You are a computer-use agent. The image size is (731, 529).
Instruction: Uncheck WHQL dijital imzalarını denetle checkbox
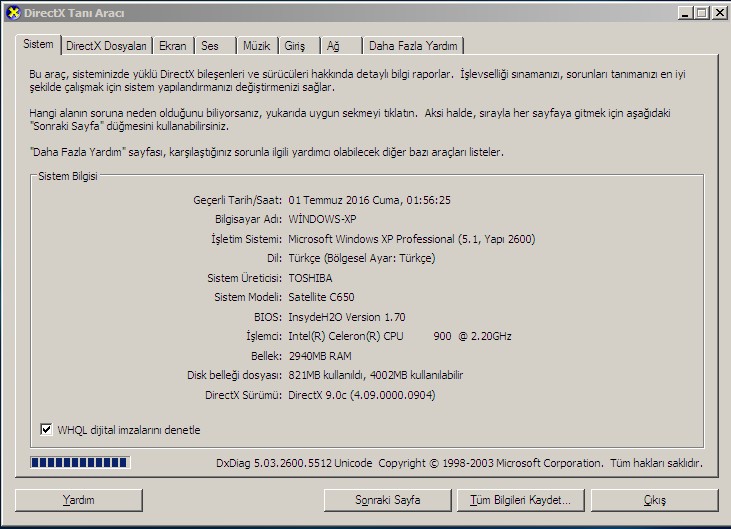point(46,430)
